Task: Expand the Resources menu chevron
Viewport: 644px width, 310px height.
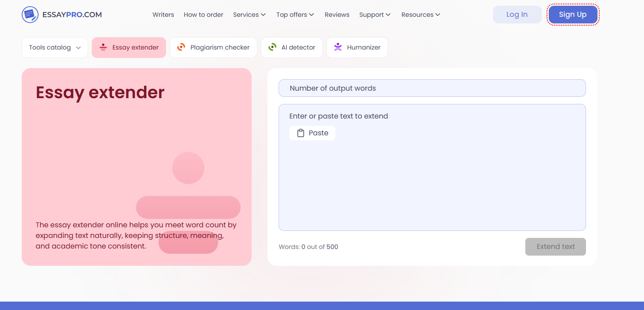Action: 438,15
